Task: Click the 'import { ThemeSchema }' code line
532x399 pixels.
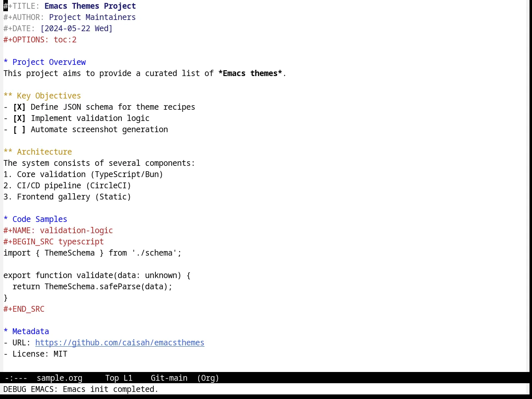Action: (x=92, y=253)
